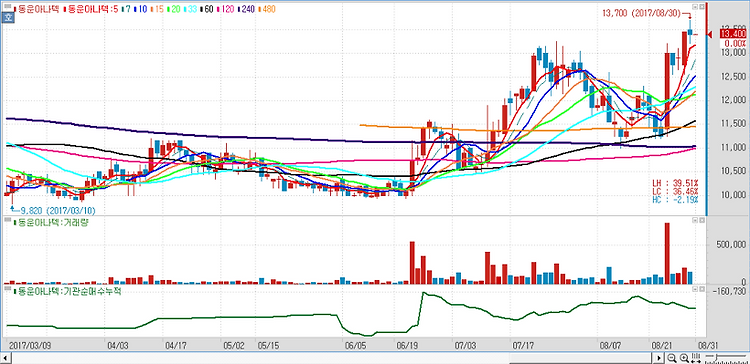
Task: Click the HC : -2.19% statistic
Action: point(675,199)
